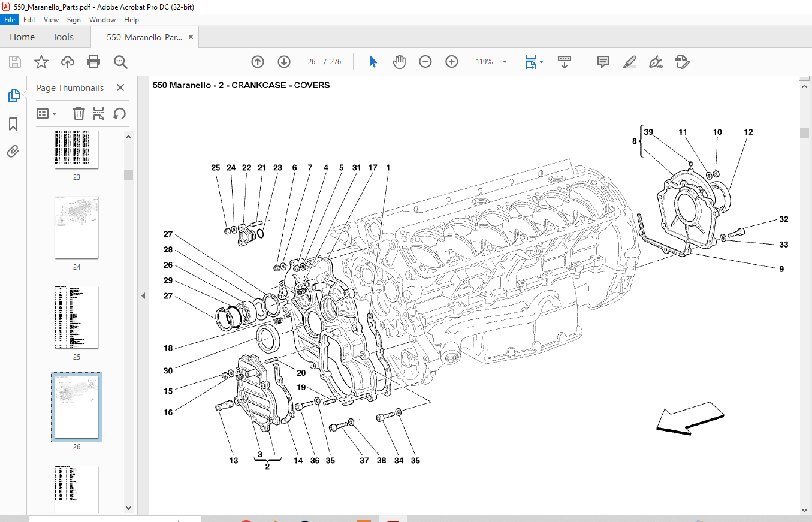Select the page 25 thumbnail
812x522 pixels.
point(77,317)
